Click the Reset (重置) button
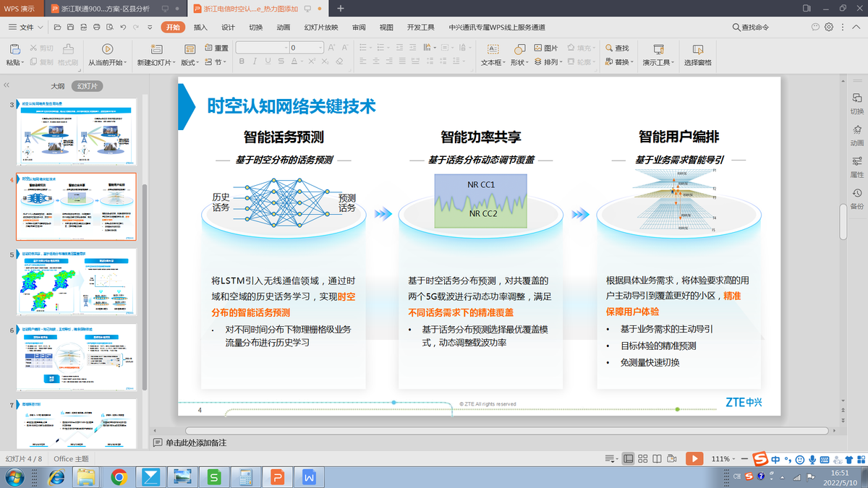The width and height of the screenshot is (868, 488). pos(217,48)
